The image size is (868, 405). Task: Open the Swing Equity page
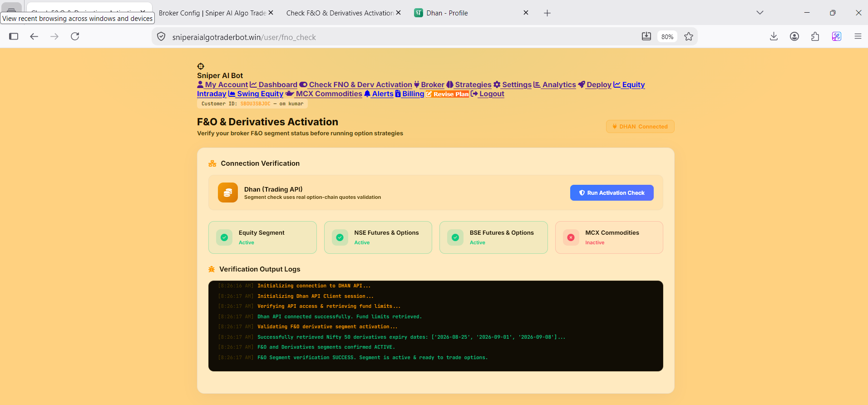256,94
